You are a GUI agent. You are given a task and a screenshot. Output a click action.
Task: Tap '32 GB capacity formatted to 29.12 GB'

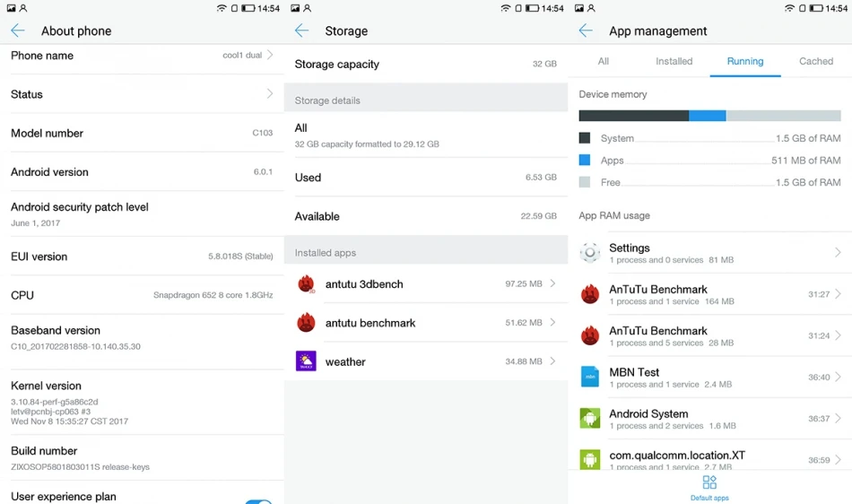[x=367, y=143]
